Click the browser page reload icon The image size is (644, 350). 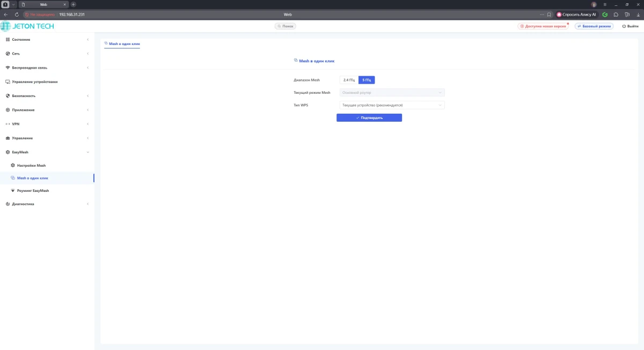(17, 14)
